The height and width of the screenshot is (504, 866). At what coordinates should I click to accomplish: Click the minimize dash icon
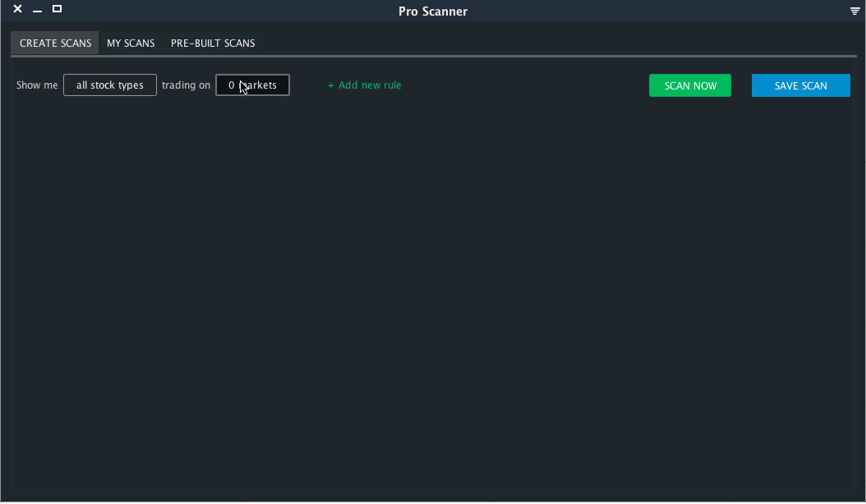[37, 11]
